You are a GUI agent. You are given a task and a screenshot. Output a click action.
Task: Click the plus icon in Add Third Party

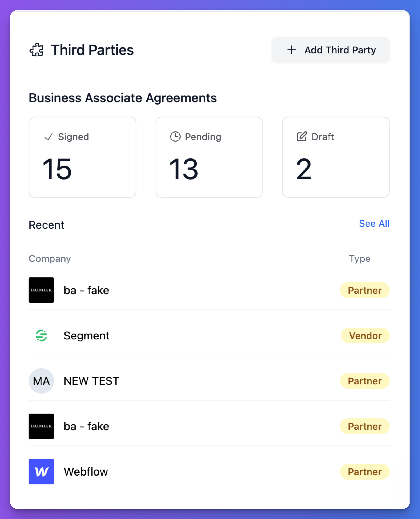pos(291,50)
